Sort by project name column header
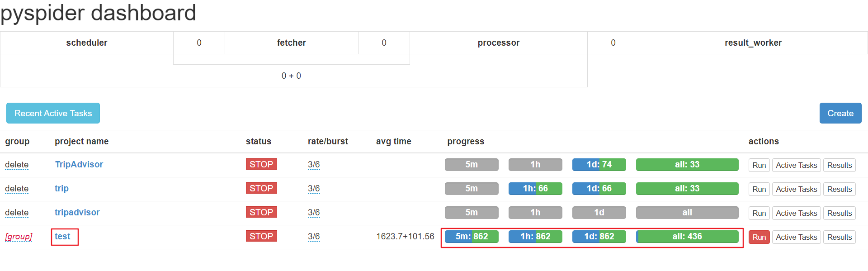 point(82,141)
